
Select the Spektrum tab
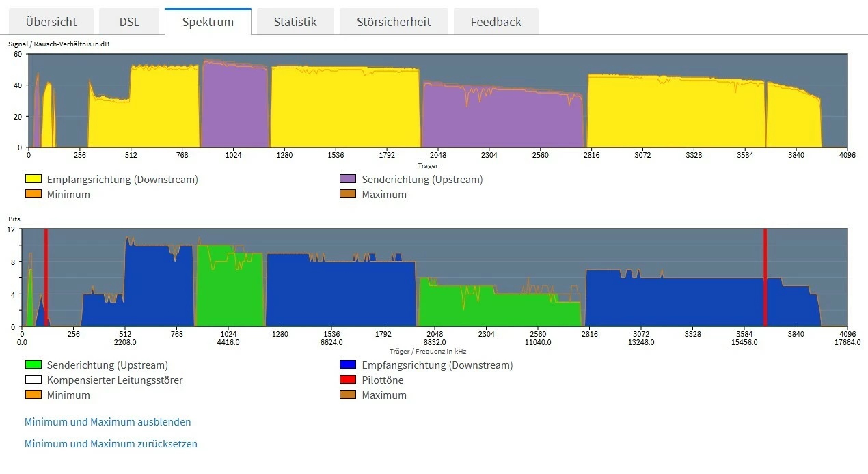(208, 21)
